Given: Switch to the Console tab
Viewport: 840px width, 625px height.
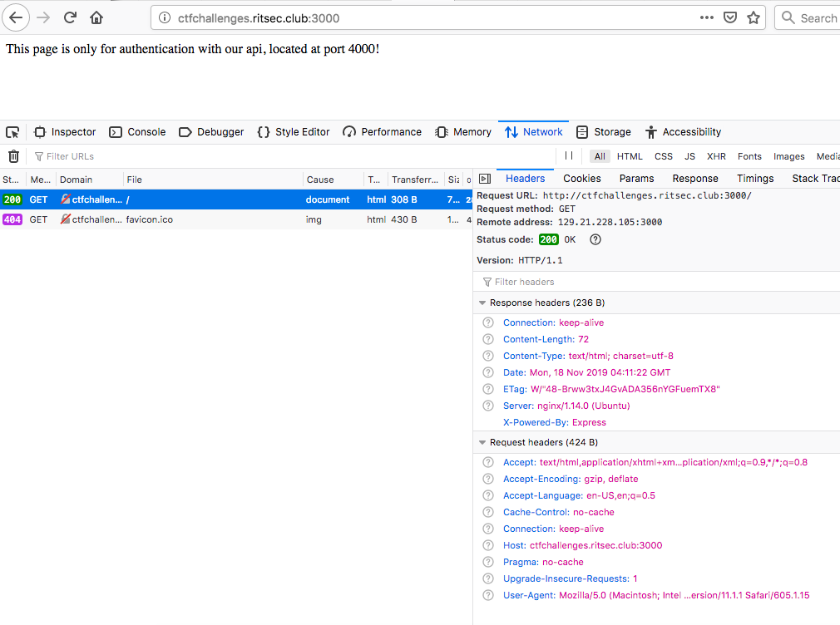Looking at the screenshot, I should point(137,132).
